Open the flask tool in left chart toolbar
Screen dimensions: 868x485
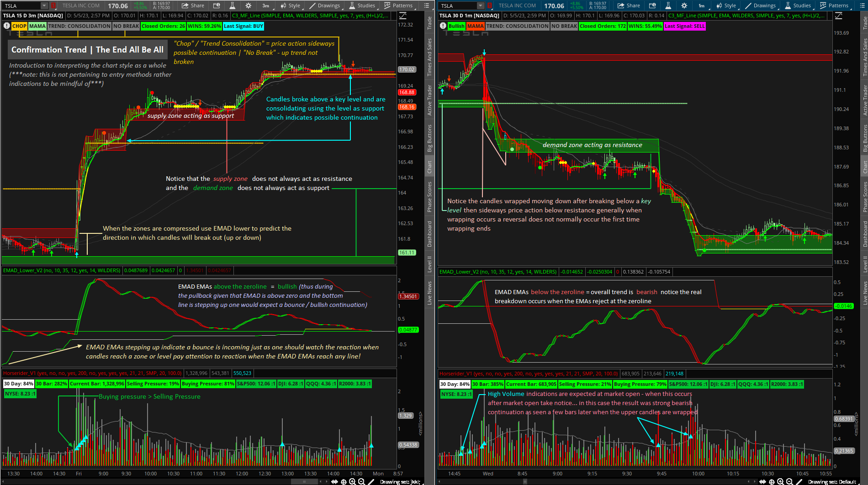click(x=232, y=5)
